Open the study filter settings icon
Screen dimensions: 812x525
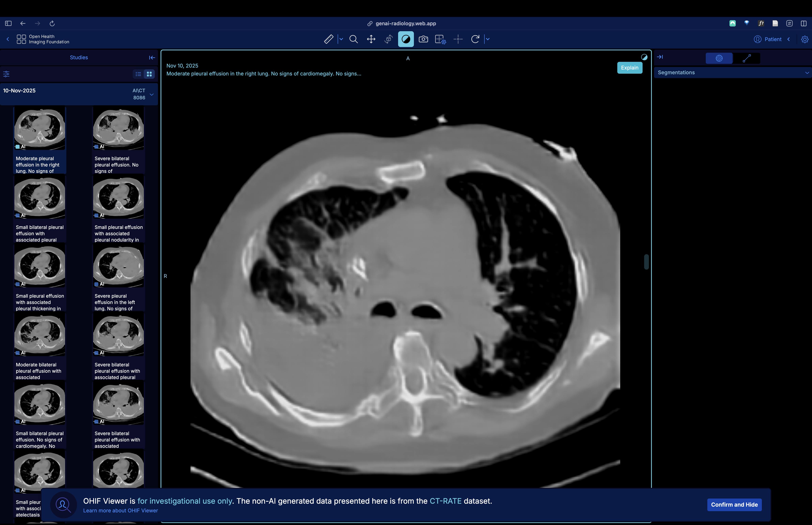click(6, 74)
